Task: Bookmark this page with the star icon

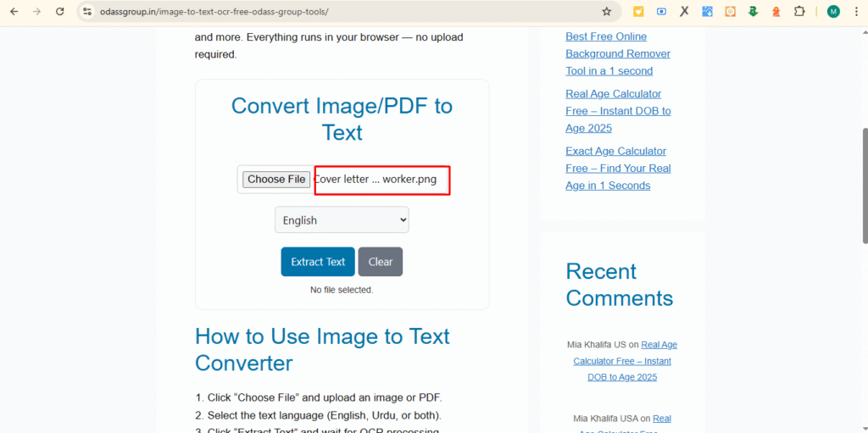Action: coord(606,12)
